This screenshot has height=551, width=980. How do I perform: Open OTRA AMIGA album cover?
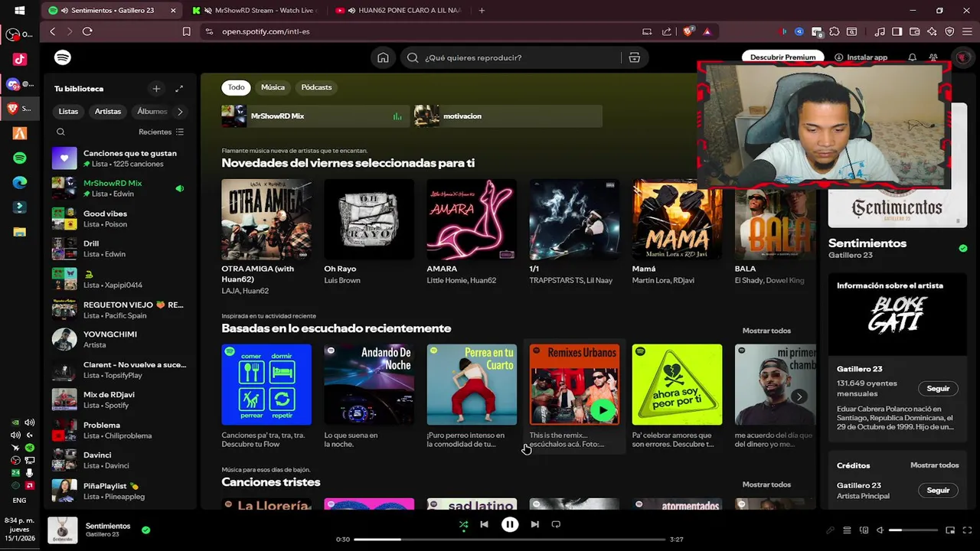pos(266,220)
